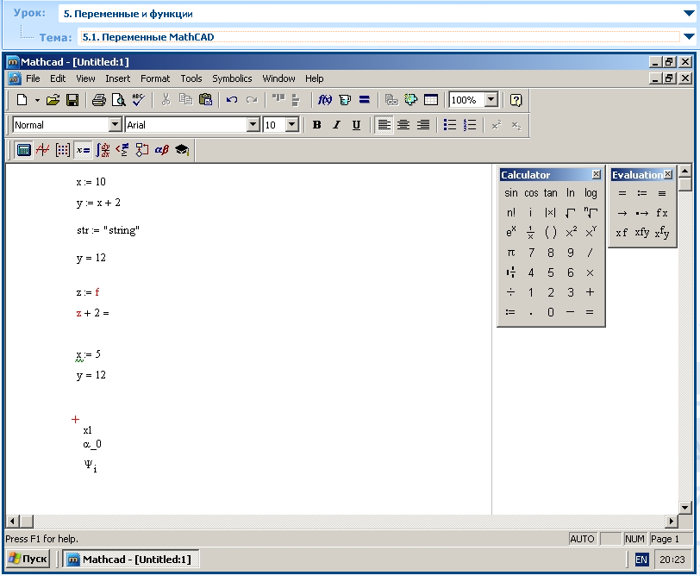Image resolution: width=700 pixels, height=588 pixels.
Task: Open the Greek symbols toolbar icon
Action: [161, 150]
